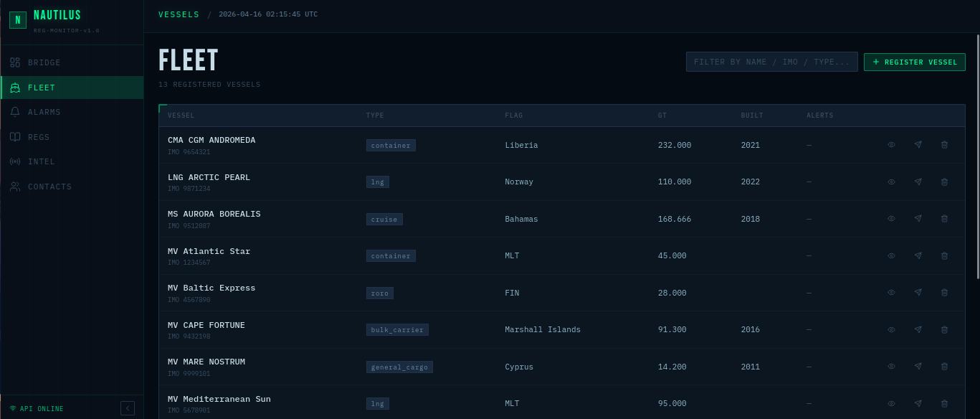Click the Register Vessel button
Image resolution: width=980 pixels, height=419 pixels.
pos(914,62)
